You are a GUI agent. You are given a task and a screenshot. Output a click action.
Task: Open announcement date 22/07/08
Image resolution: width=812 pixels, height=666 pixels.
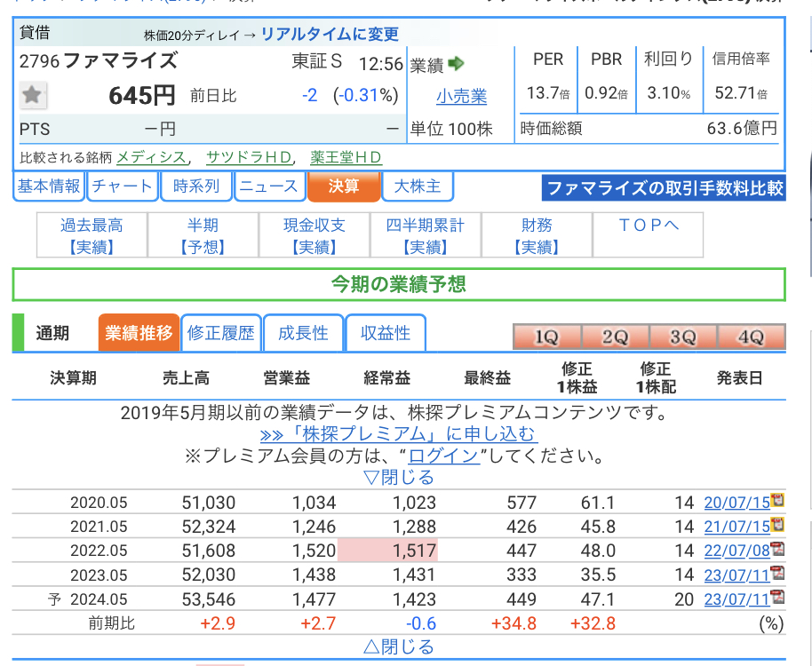736,551
